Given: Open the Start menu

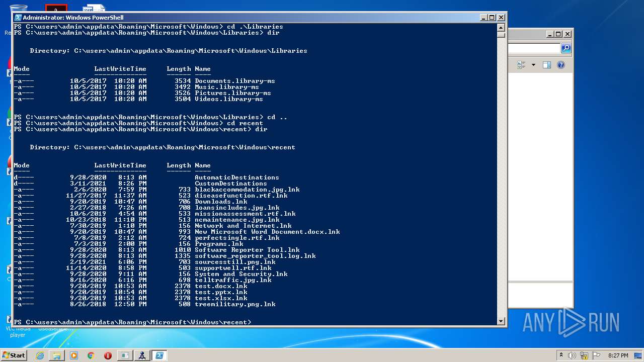Looking at the screenshot, I should 14,355.
